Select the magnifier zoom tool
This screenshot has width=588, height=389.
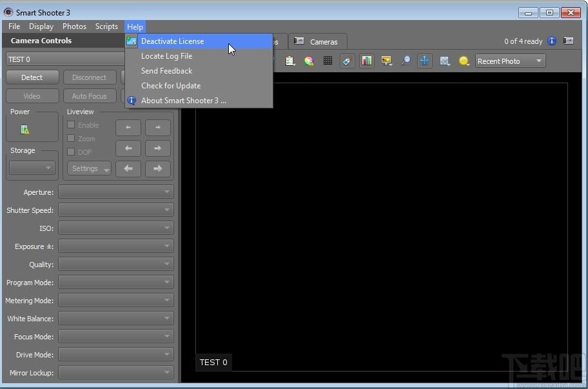[x=406, y=61]
